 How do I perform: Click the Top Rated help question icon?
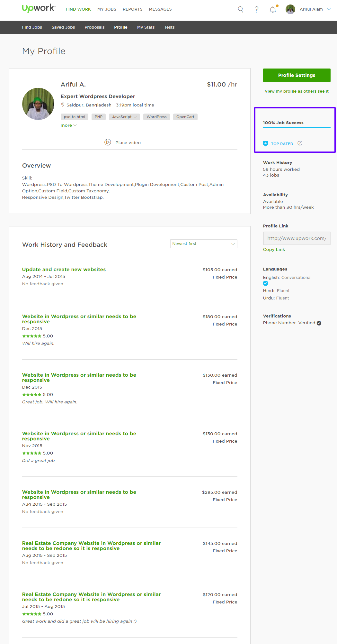(x=300, y=143)
